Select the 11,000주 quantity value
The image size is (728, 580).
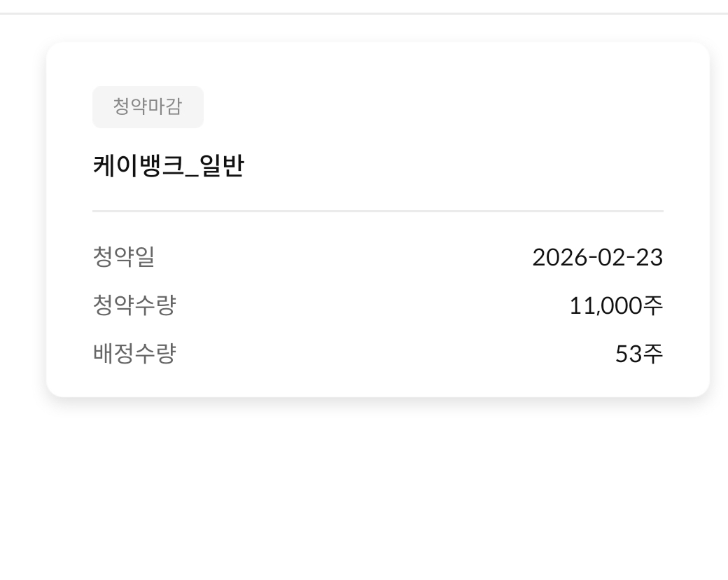pos(615,305)
